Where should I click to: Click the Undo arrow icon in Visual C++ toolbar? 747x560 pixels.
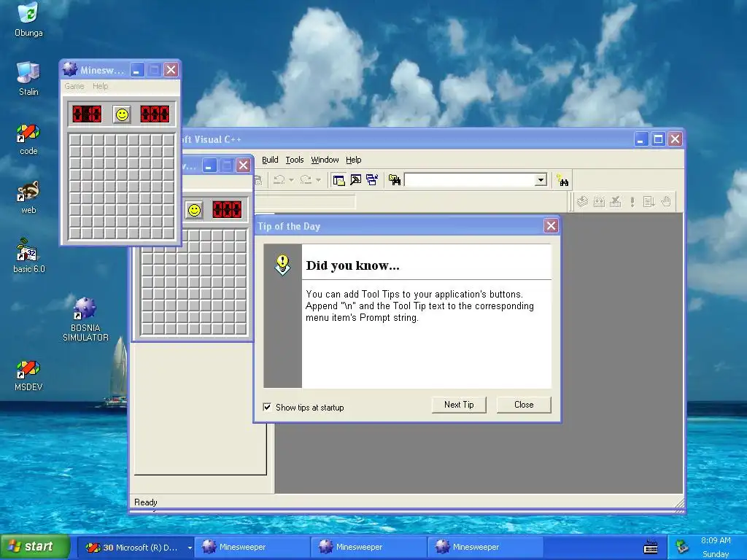(x=279, y=180)
